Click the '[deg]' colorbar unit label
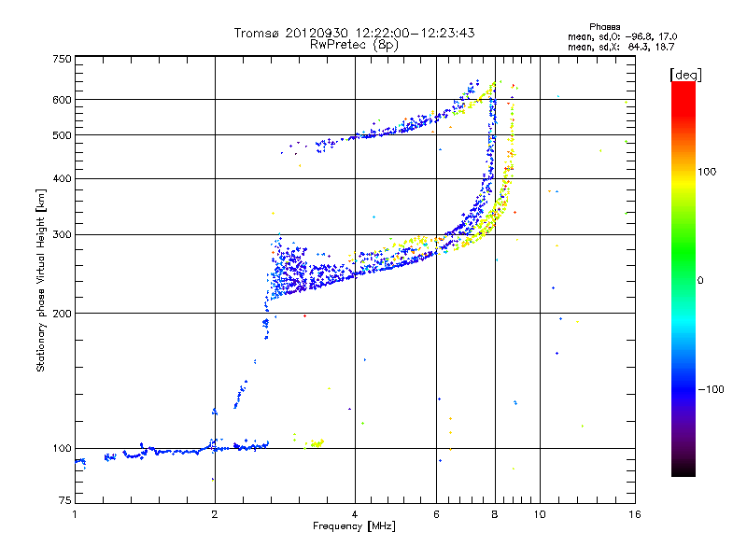Viewport: 747px width, 560px height. click(685, 75)
